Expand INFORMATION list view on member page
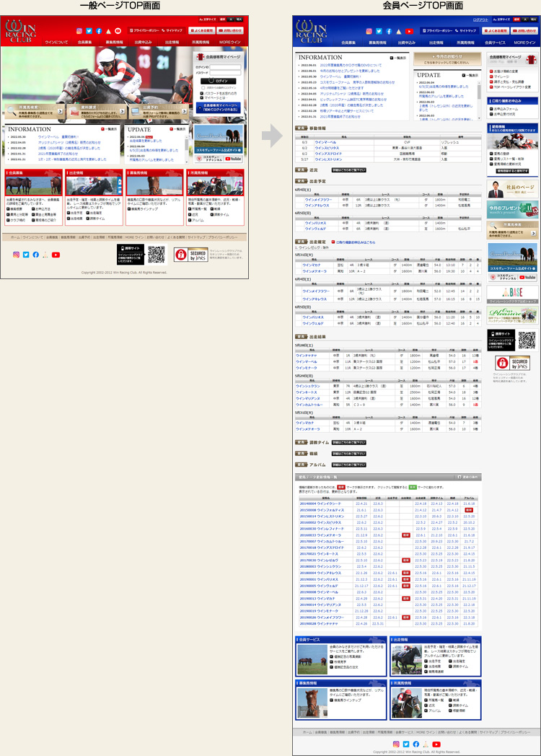Screen dimensions: 541x756 click(397, 56)
